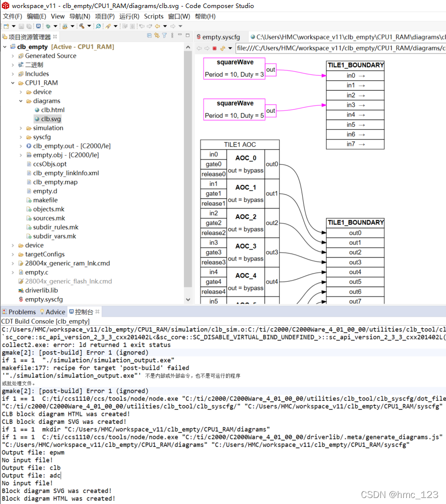Click the Build hammer icon
This screenshot has height=504, width=446.
coord(81,25)
